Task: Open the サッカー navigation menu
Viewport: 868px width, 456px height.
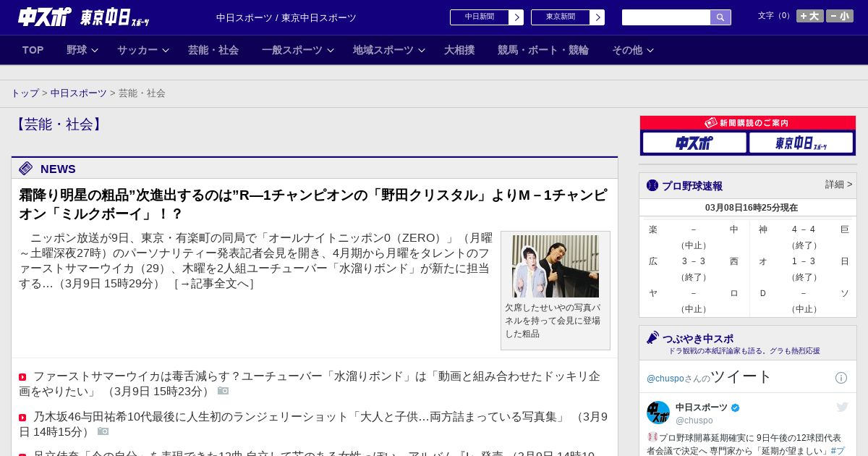Action: (x=137, y=50)
